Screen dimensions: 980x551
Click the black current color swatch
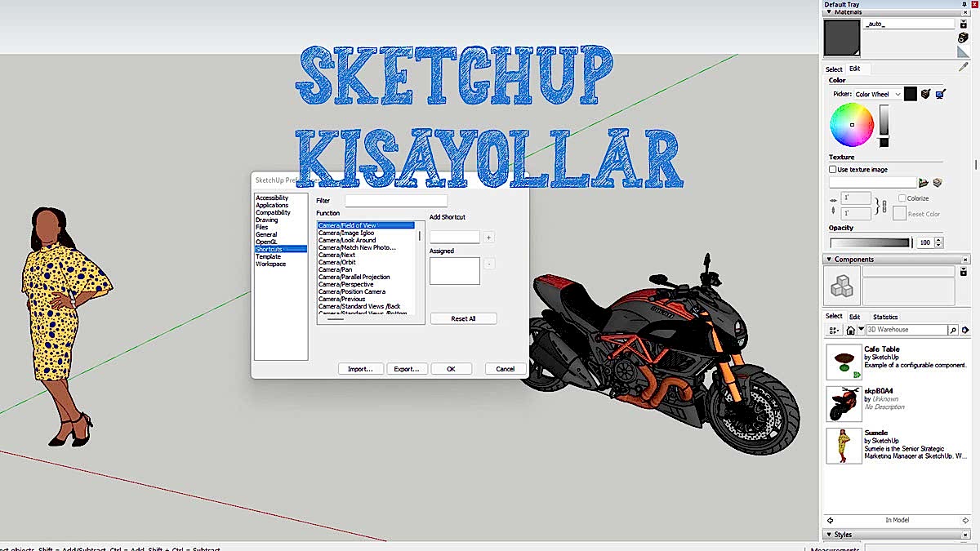point(910,94)
